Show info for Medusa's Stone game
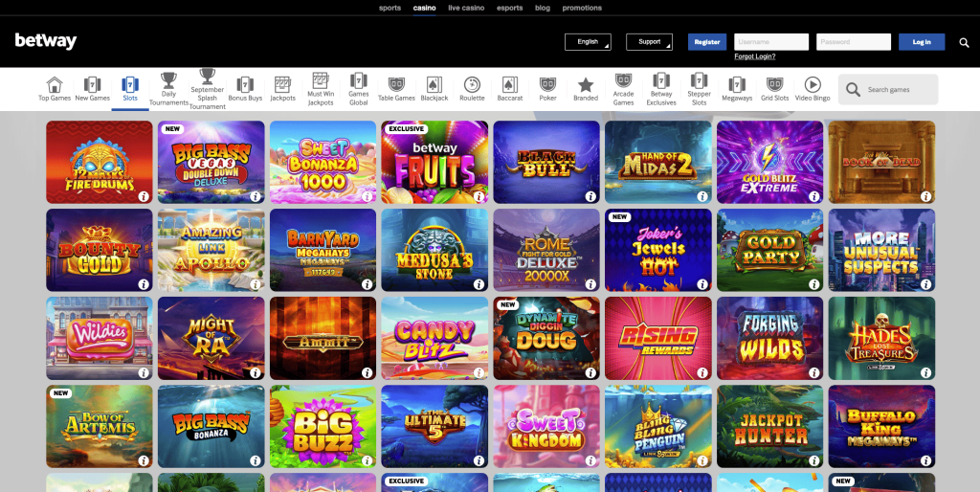The image size is (980, 492). pos(479,284)
